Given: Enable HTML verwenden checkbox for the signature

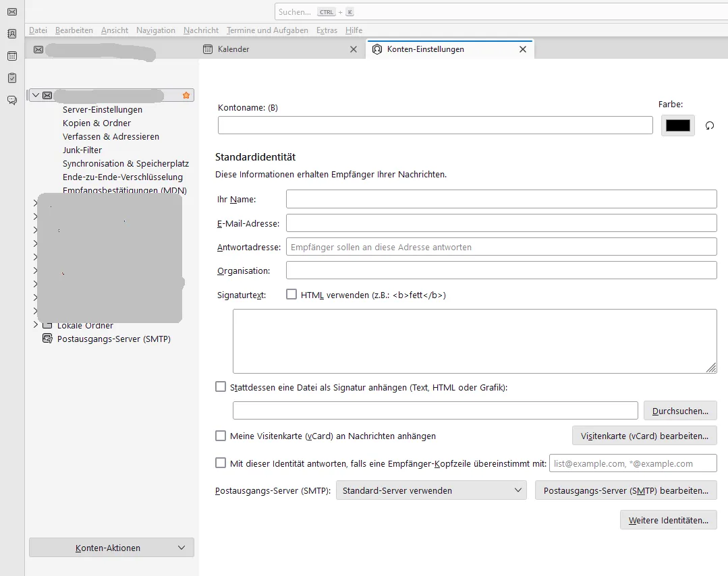Looking at the screenshot, I should point(291,294).
